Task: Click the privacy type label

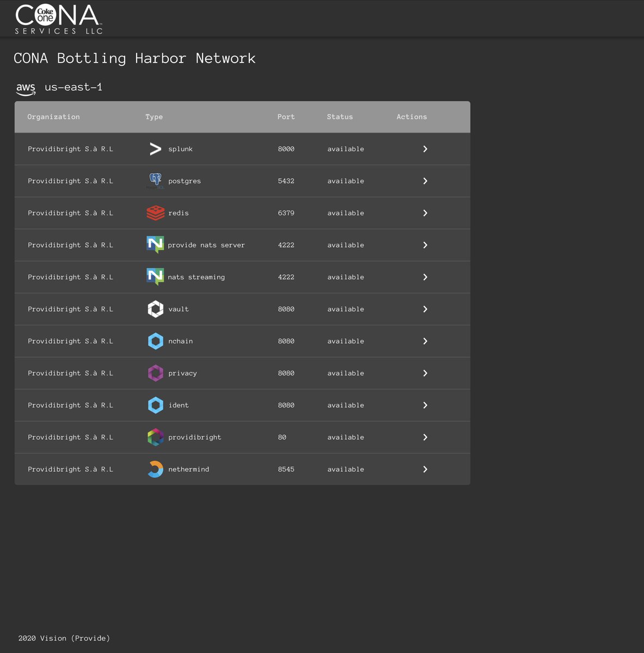Action: pos(182,373)
